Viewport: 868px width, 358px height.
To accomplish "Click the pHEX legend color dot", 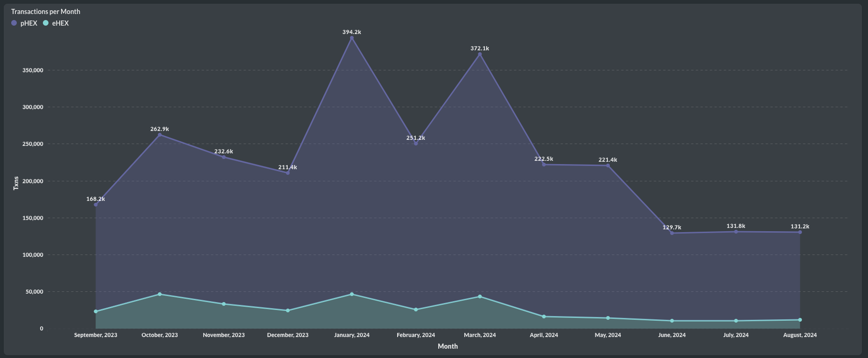I will [14, 23].
